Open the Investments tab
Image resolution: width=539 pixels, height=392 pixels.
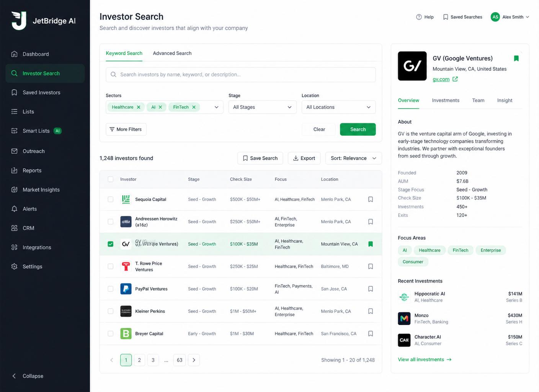click(x=446, y=100)
